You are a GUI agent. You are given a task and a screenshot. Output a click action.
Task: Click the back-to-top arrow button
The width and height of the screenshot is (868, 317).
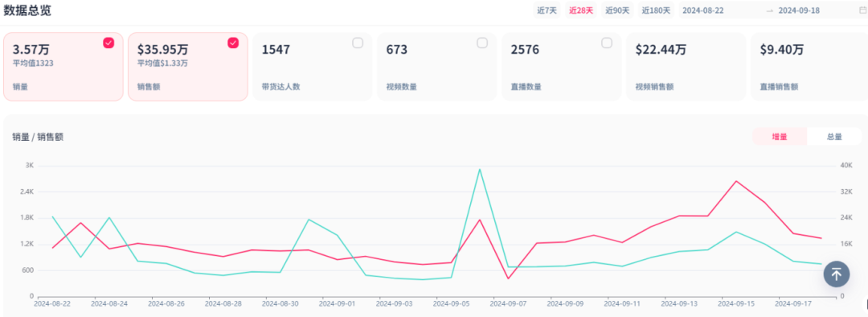(x=837, y=274)
